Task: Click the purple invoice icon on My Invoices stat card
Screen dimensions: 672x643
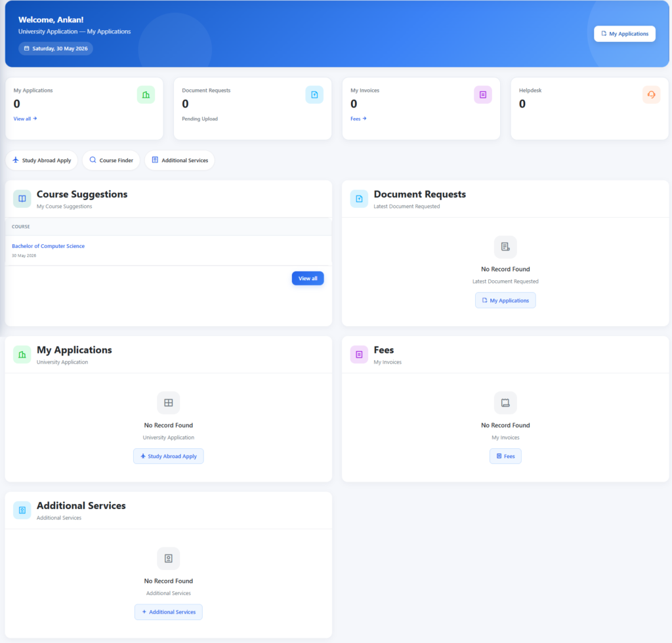Action: pyautogui.click(x=482, y=94)
